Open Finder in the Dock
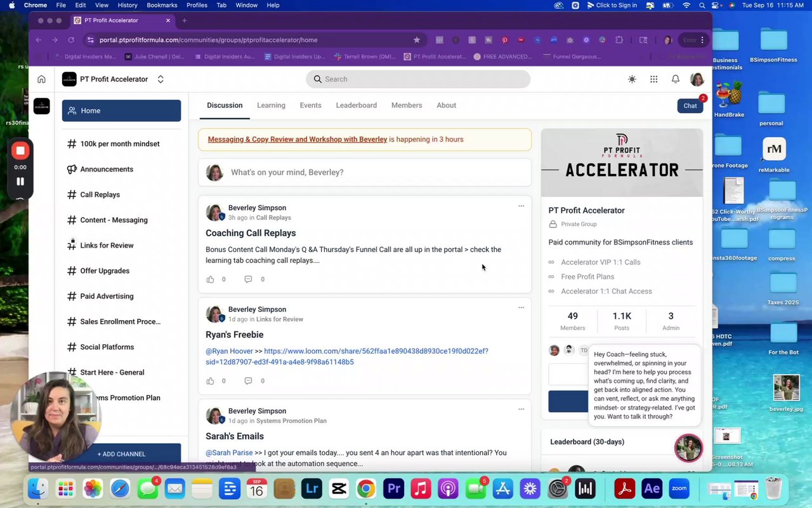This screenshot has width=812, height=508. tap(38, 488)
